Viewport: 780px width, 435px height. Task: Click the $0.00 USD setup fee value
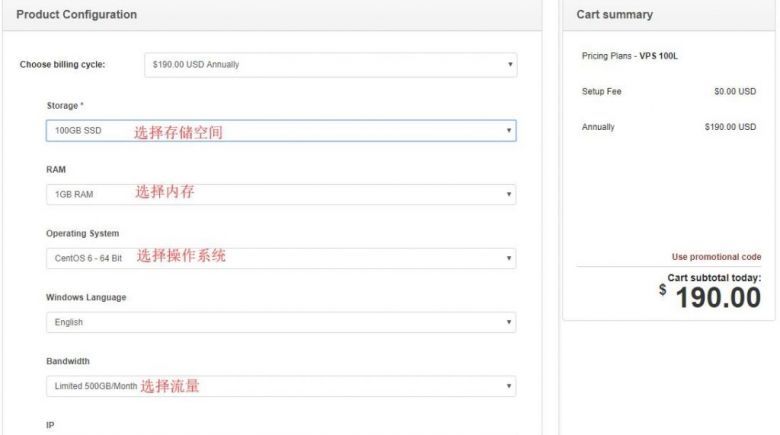coord(735,92)
